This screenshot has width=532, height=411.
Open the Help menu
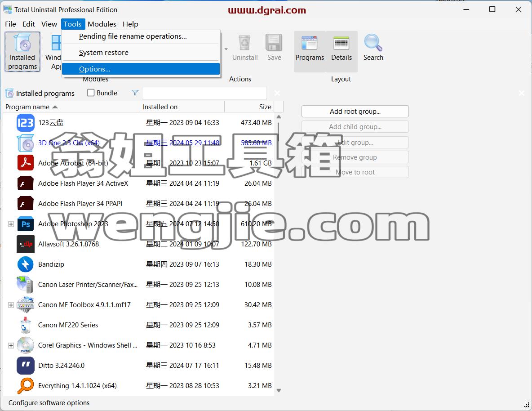click(x=130, y=24)
